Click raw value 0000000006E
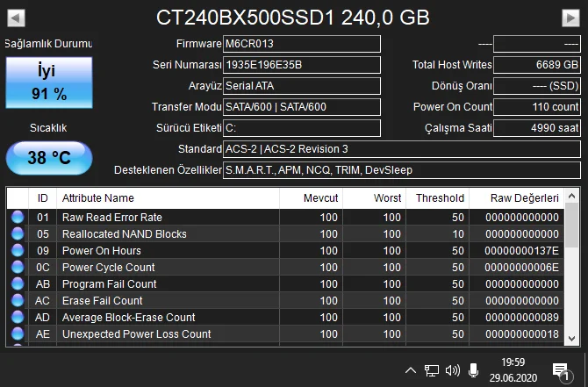588x387 pixels. 521,267
